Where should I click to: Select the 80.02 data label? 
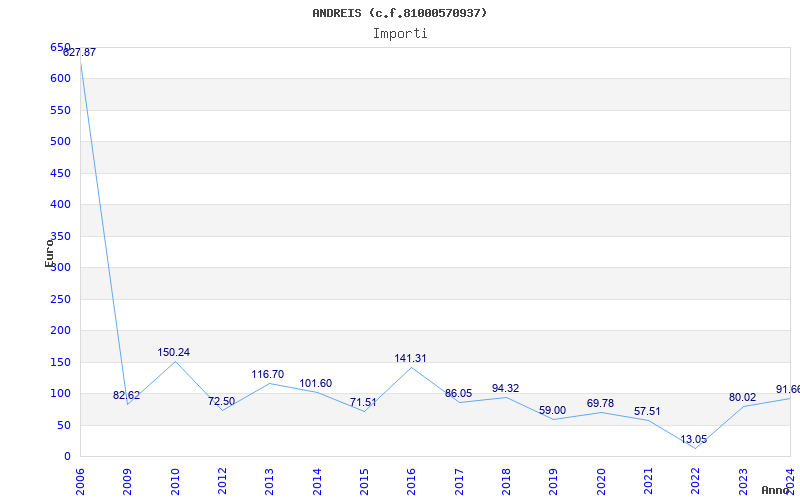(x=742, y=397)
